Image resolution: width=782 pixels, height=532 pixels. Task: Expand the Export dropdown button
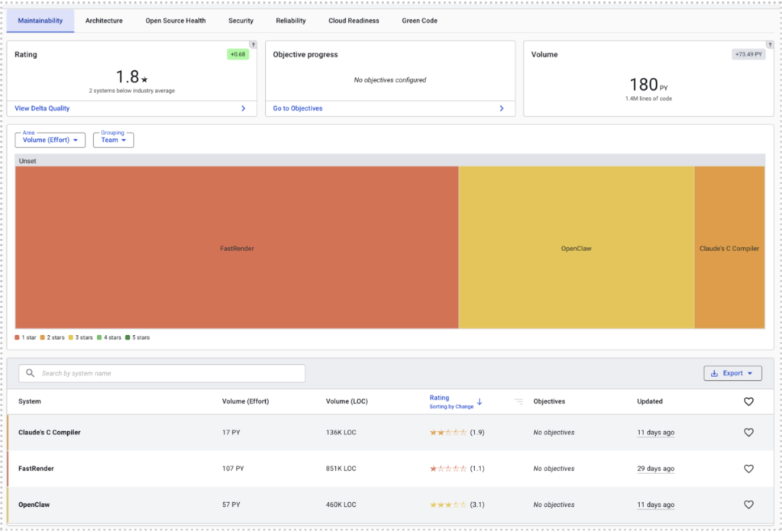(732, 373)
